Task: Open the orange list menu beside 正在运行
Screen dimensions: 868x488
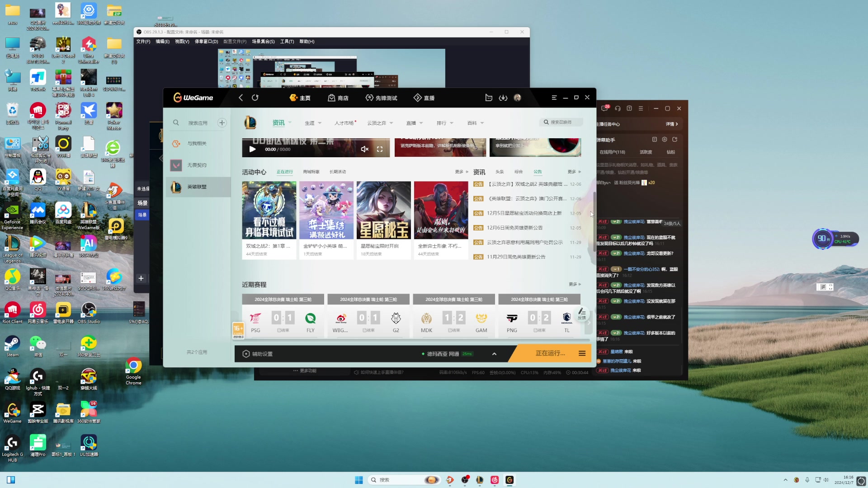Action: 582,353
